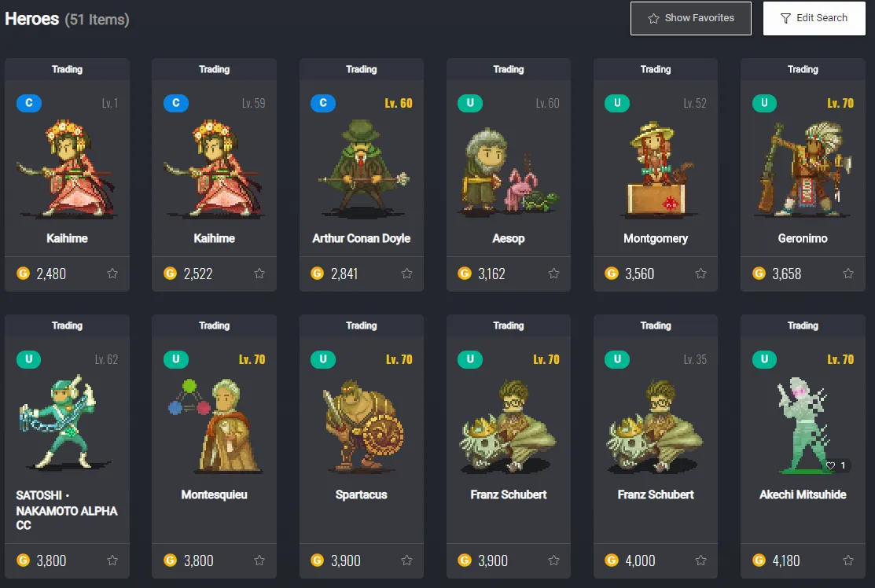Screen dimensions: 875x588
Task: Click the heart likes icon on Akechi Mitsuhide
Action: (830, 465)
